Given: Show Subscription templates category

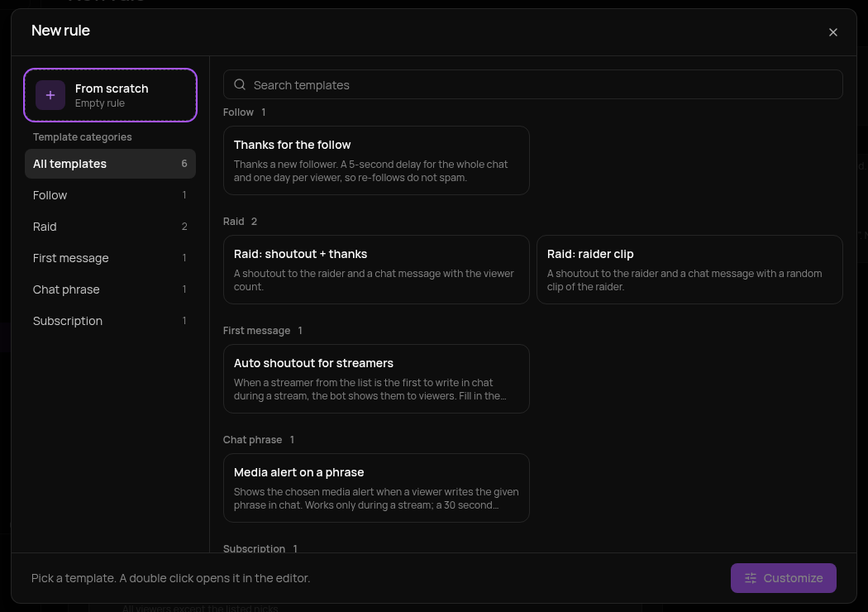Looking at the screenshot, I should 110,321.
